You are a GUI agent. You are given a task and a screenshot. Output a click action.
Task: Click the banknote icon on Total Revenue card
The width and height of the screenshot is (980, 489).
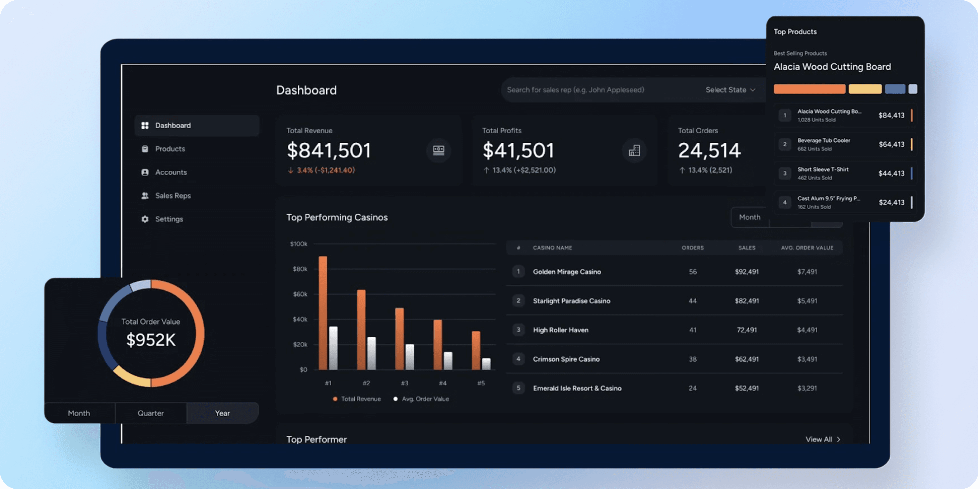(x=438, y=150)
